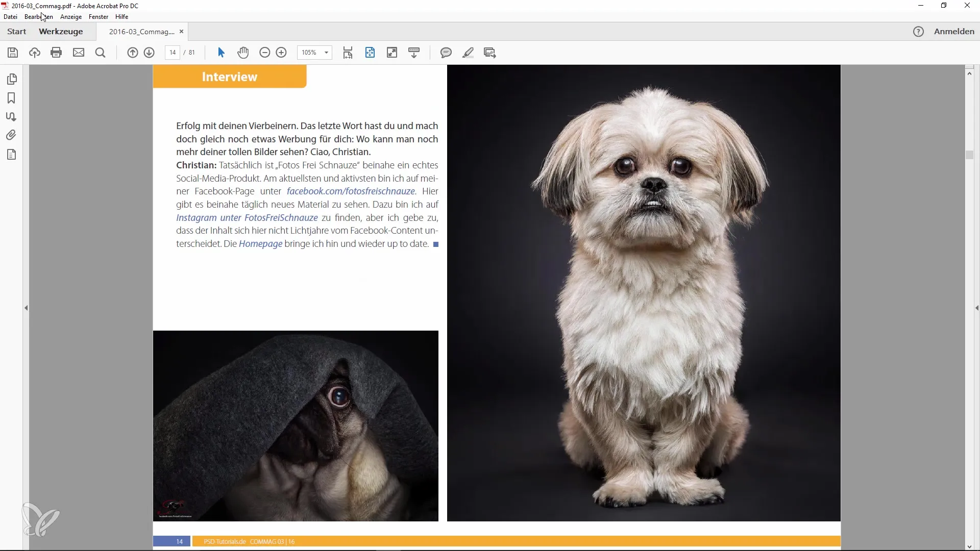Click the Datei menu item

(10, 17)
